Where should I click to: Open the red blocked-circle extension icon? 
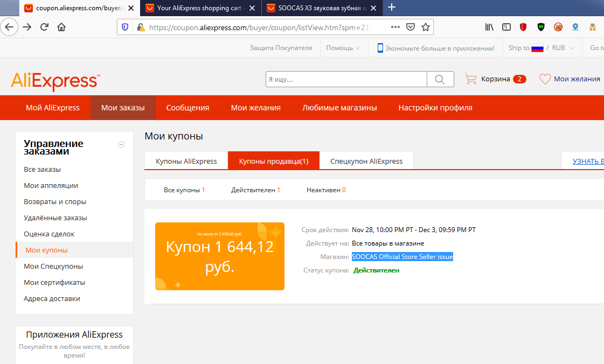[558, 27]
